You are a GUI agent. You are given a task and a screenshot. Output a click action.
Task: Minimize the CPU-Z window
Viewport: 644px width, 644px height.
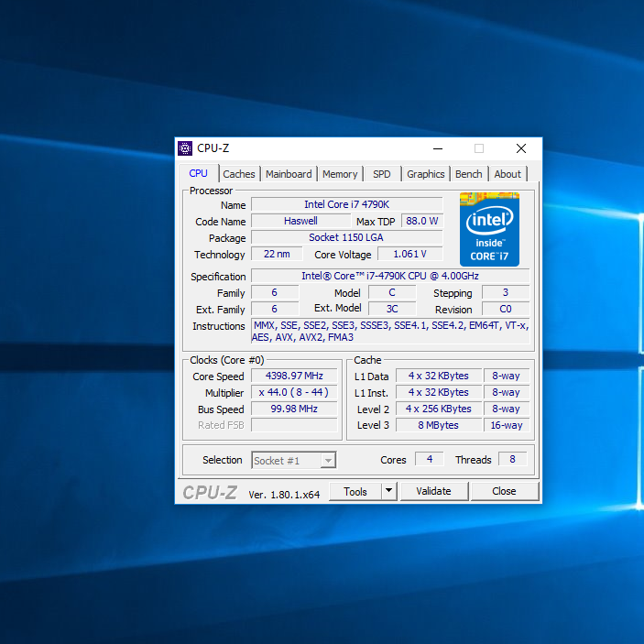coord(438,148)
